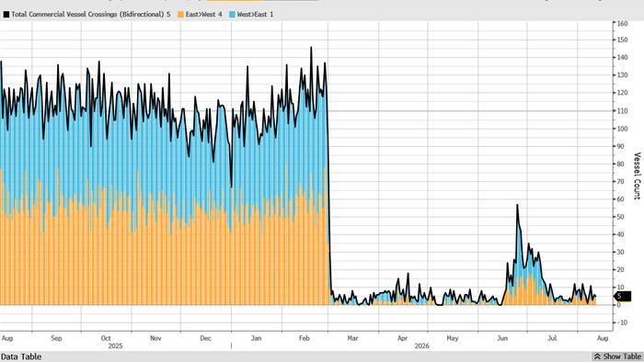Click the black last-value marker showing 5
Image resolution: width=644 pixels, height=362 pixels.
[x=621, y=296]
